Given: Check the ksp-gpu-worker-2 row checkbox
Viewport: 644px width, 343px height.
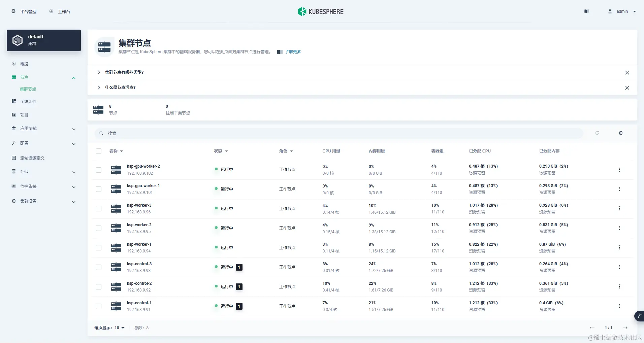Looking at the screenshot, I should (x=99, y=170).
